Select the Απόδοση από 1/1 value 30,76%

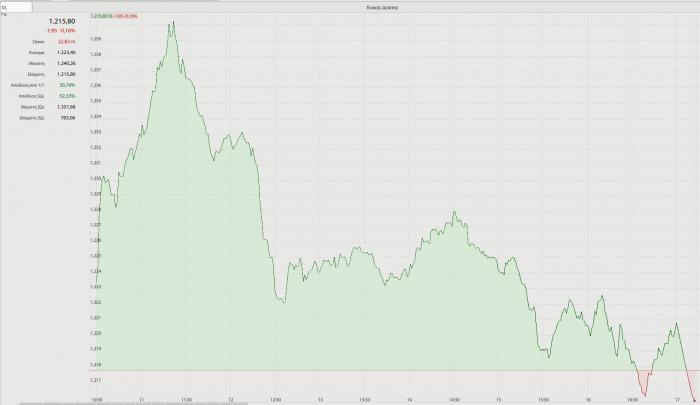pyautogui.click(x=67, y=85)
